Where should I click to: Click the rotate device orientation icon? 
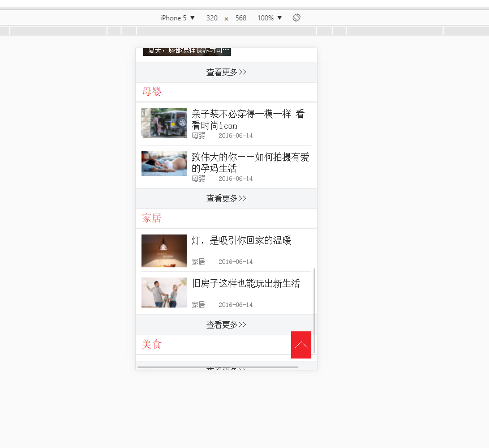coord(296,18)
